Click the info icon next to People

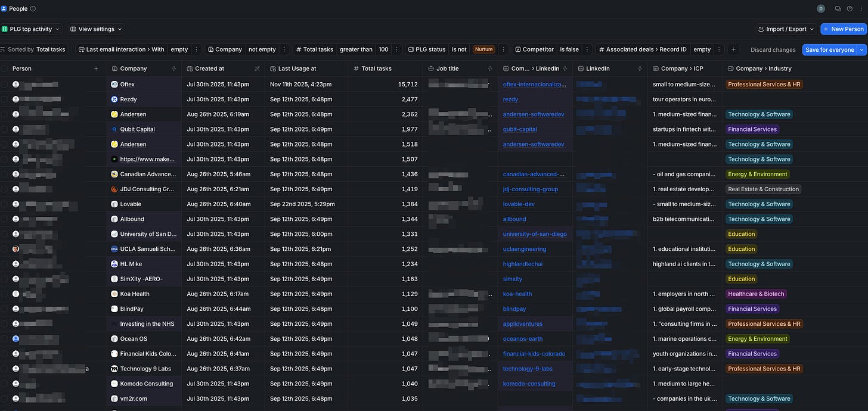pyautogui.click(x=33, y=9)
